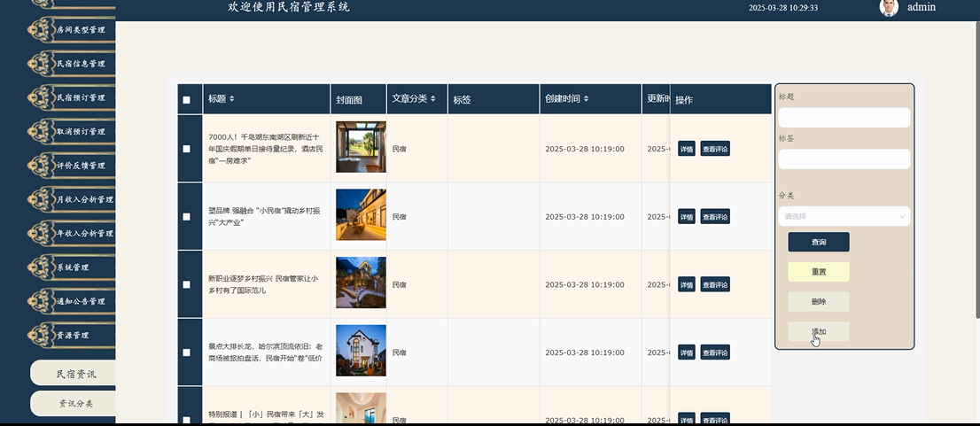Click the admin avatar picture
The image size is (980, 426).
pyautogui.click(x=889, y=7)
